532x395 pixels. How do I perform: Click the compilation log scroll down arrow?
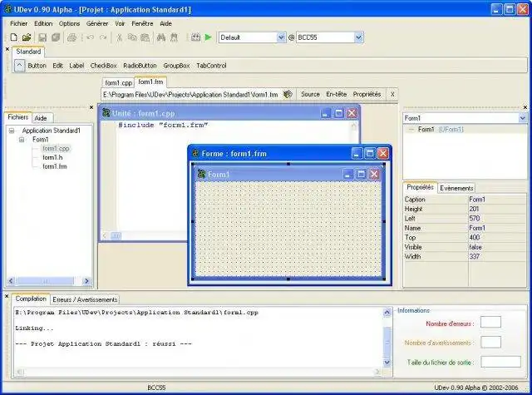pyautogui.click(x=387, y=363)
